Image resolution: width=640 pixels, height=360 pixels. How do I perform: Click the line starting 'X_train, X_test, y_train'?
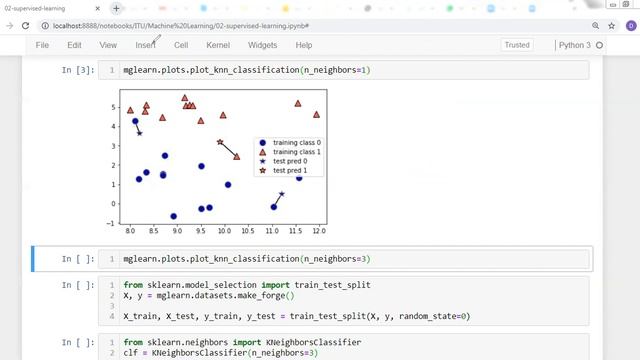coord(297,316)
